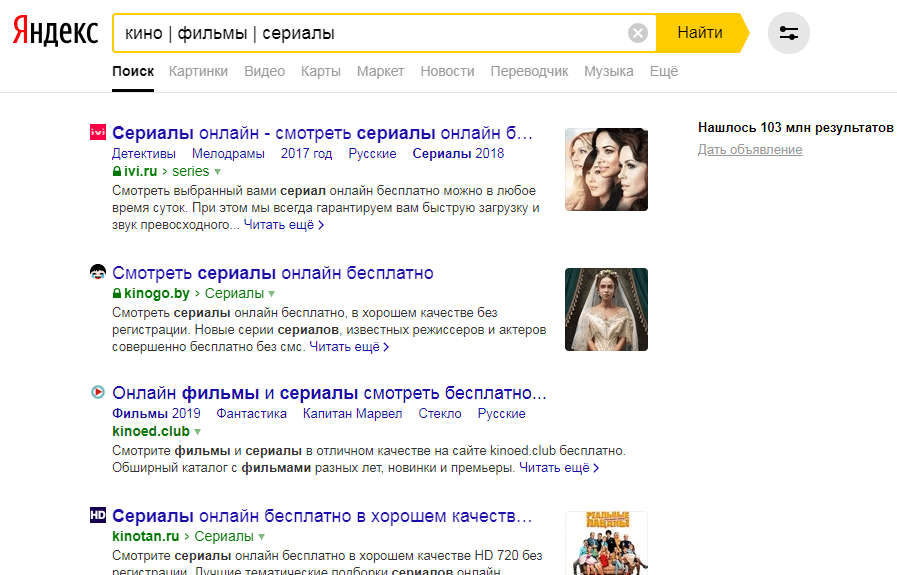Open the Музыка tab
This screenshot has width=897, height=575.
(609, 72)
